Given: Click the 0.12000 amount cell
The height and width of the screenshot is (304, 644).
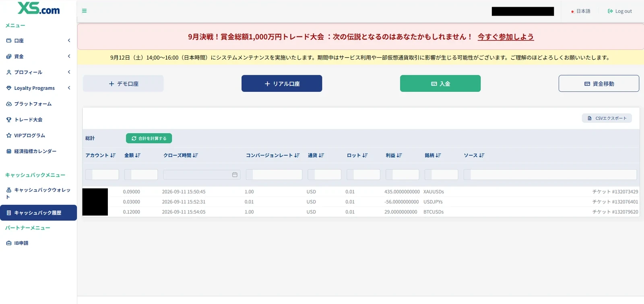Looking at the screenshot, I should pos(132,212).
